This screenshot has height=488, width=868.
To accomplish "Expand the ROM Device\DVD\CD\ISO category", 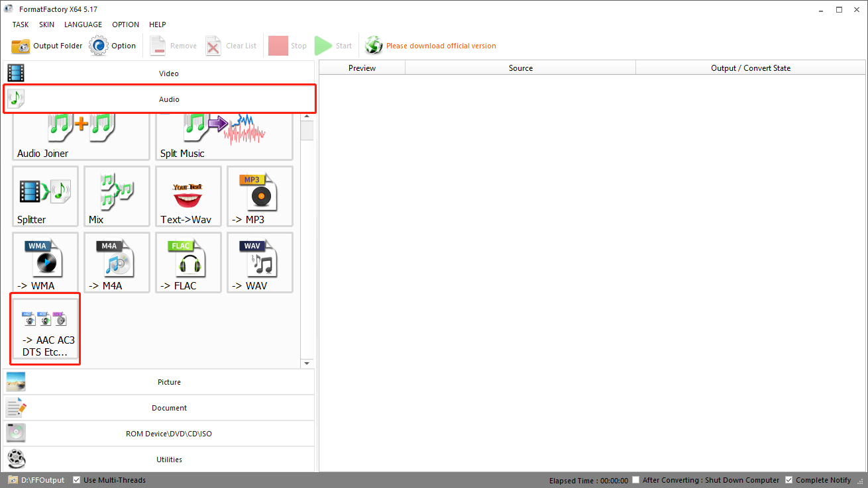I will click(x=159, y=434).
